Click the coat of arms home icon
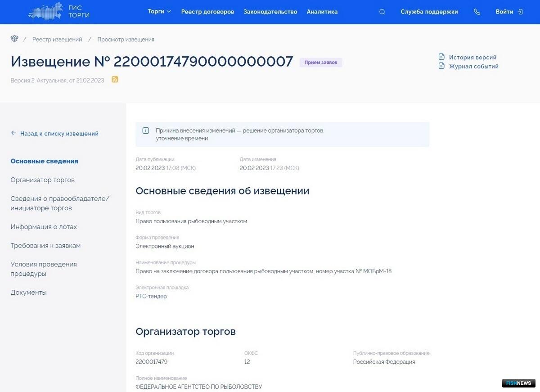 14,39
